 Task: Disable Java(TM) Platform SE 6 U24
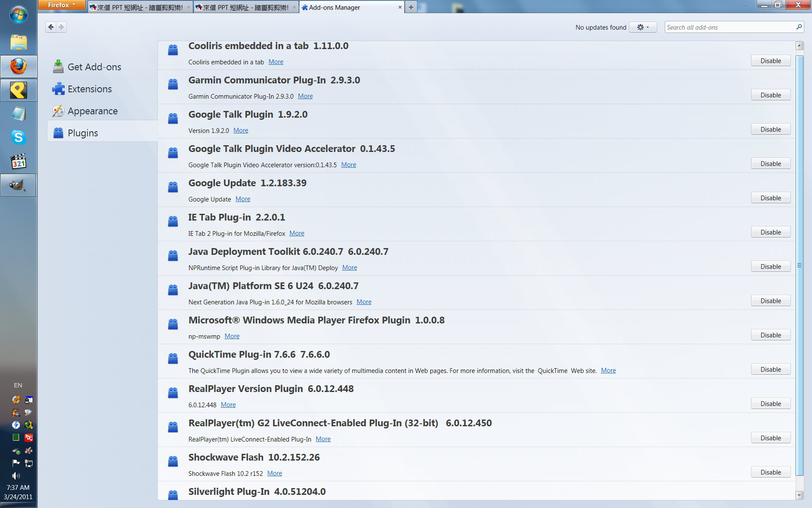tap(770, 301)
